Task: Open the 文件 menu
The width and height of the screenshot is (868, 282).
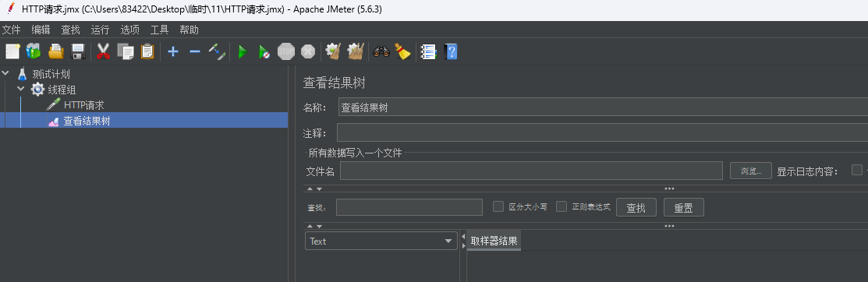Action: 11,30
